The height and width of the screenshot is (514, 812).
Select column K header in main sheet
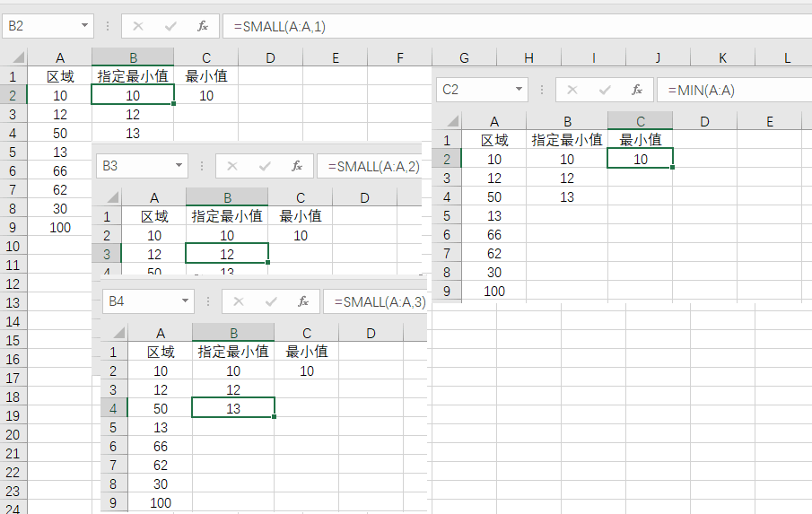tap(722, 57)
